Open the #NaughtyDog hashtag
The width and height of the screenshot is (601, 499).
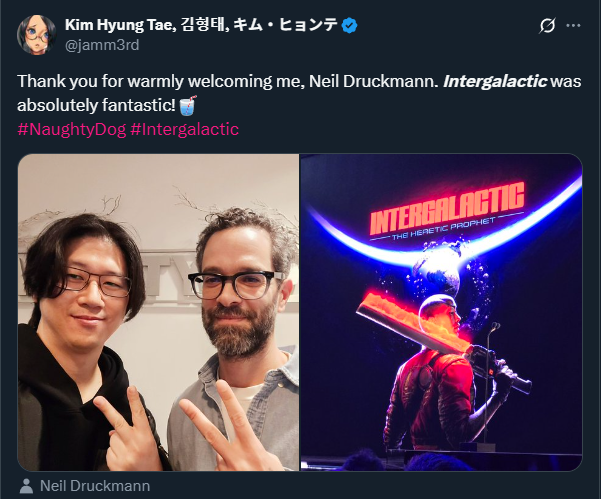click(x=72, y=129)
